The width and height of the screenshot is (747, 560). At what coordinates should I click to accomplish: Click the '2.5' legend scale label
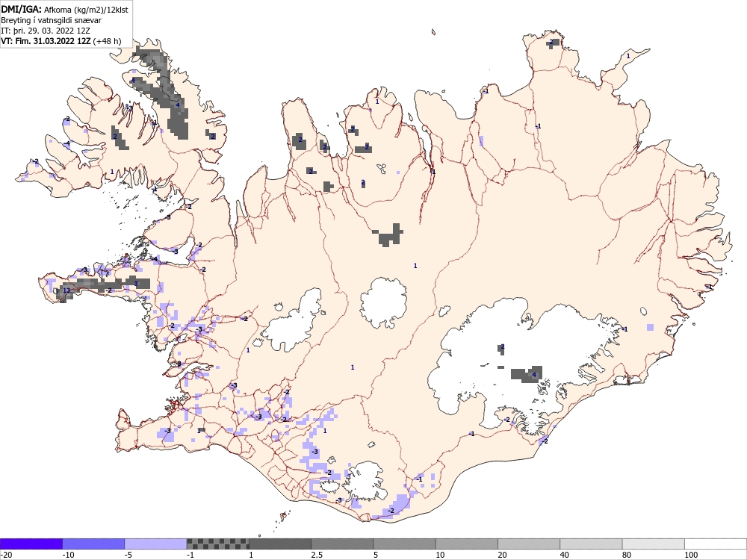click(x=317, y=555)
